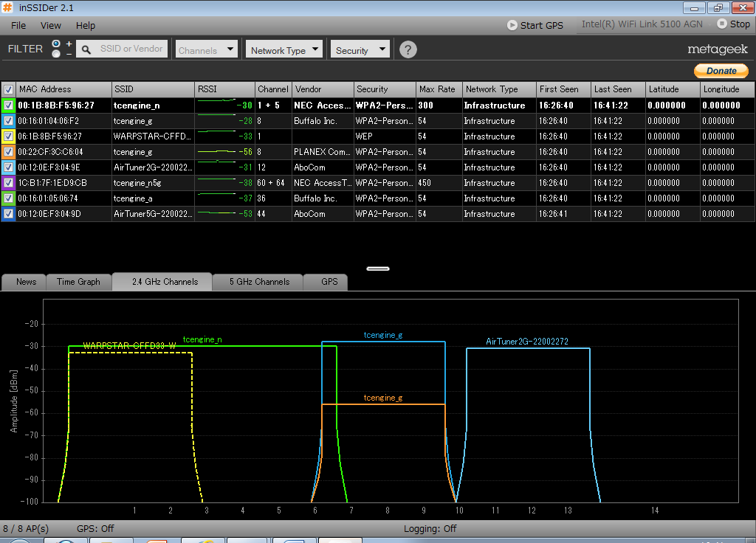This screenshot has height=543, width=756.
Task: Click the -56 RSSI value in PLANEX row
Action: [x=245, y=152]
